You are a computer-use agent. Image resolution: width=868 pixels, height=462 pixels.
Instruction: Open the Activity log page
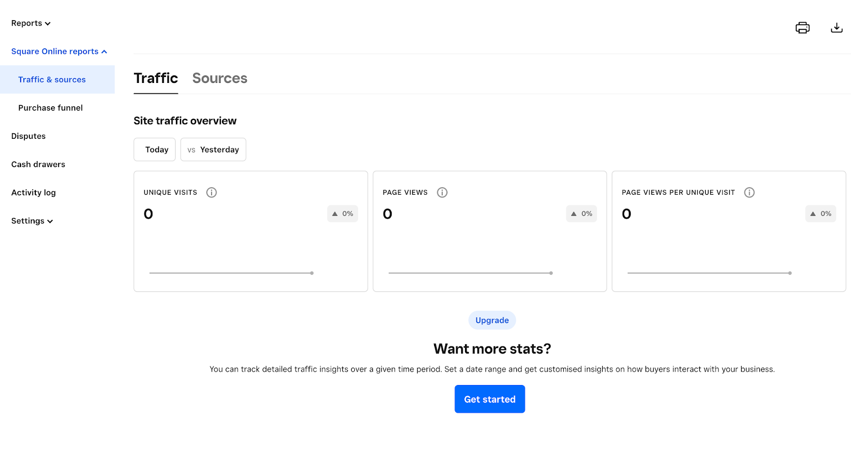[x=34, y=193]
